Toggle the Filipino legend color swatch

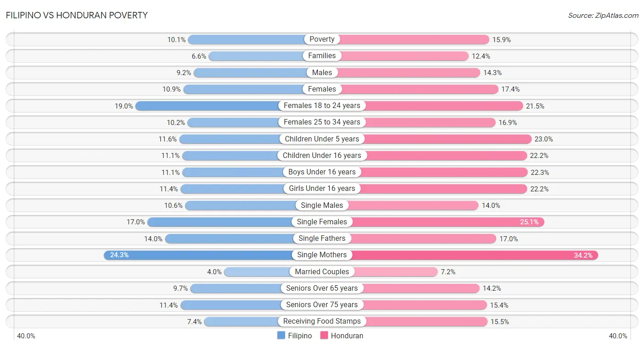pyautogui.click(x=281, y=336)
